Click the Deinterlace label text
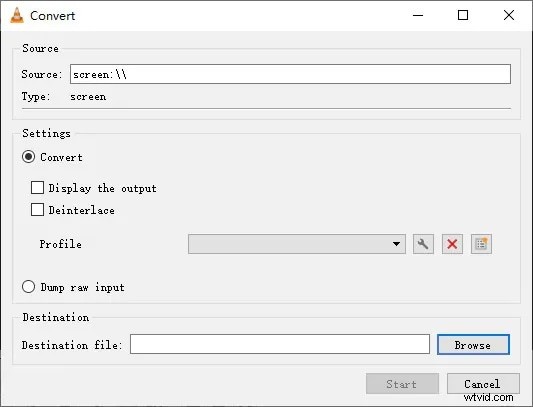The width and height of the screenshot is (533, 407). (82, 210)
